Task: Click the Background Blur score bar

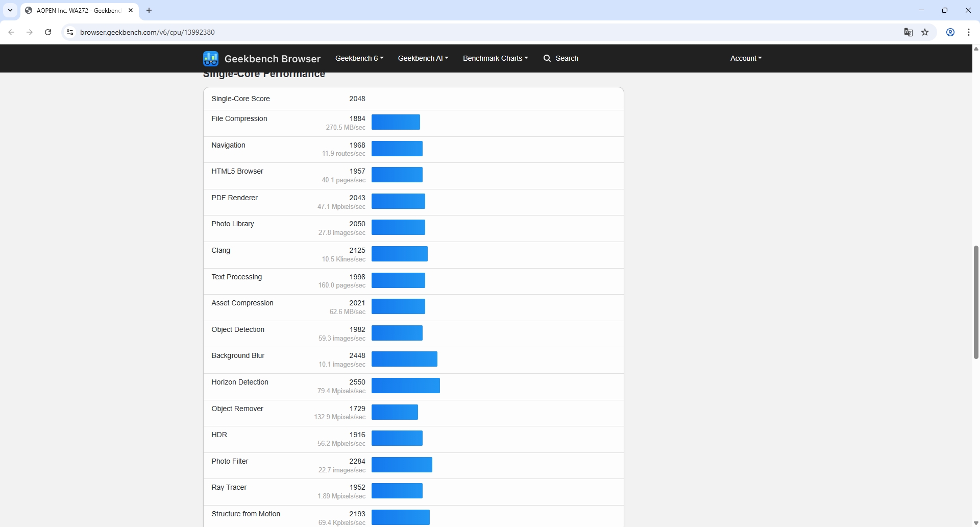Action: pos(404,359)
